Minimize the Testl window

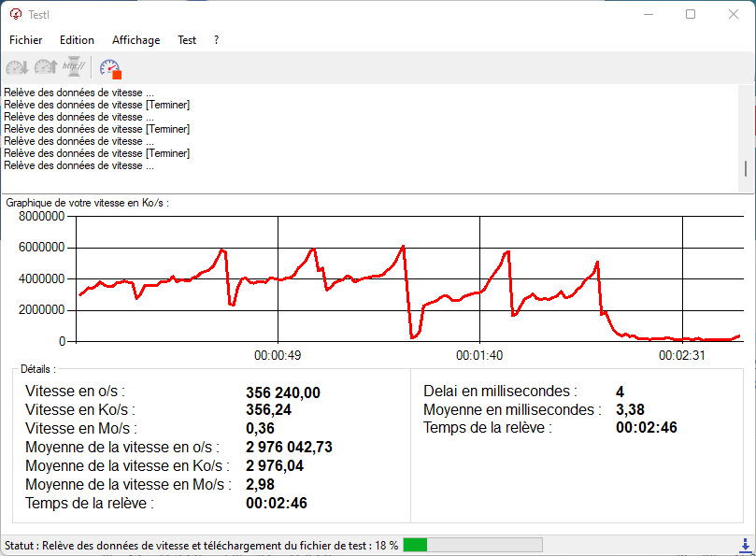point(649,14)
